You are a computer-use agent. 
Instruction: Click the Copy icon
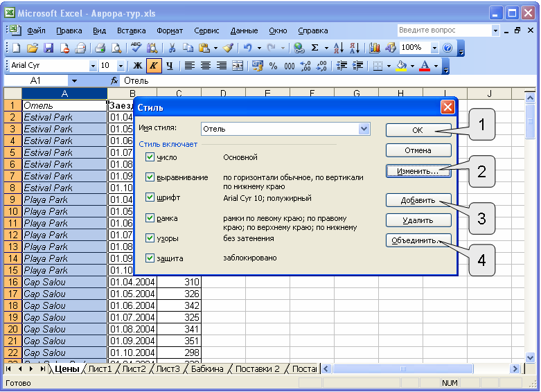[x=188, y=48]
